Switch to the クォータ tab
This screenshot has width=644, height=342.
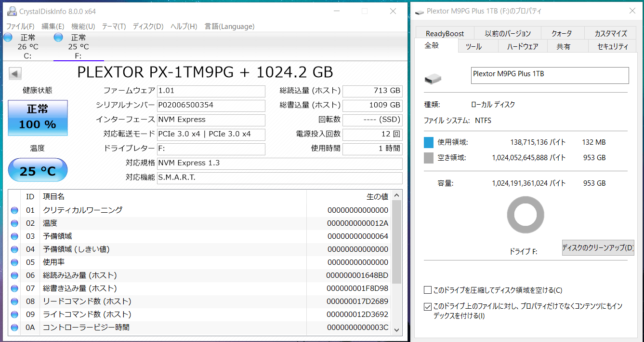(562, 33)
